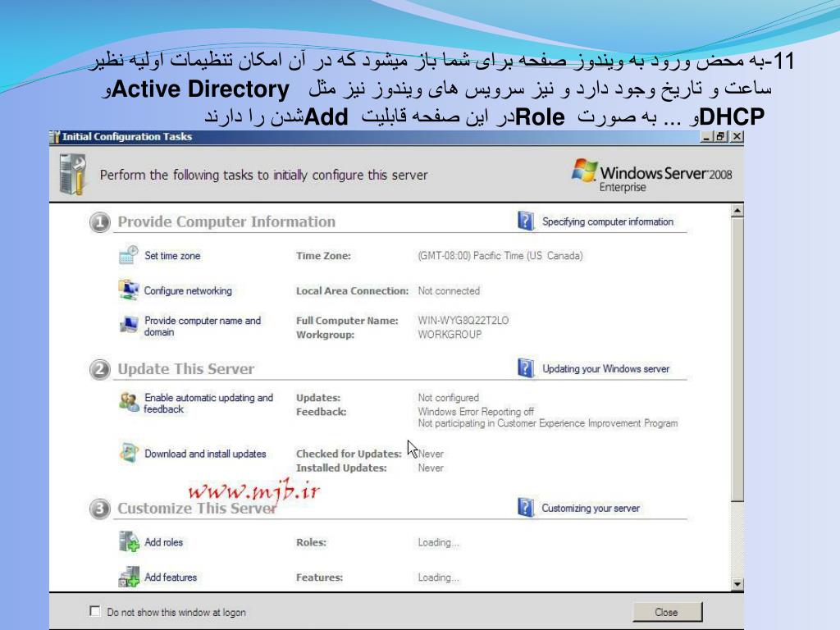
Task: Open the Configure networking link
Action: coord(188,290)
